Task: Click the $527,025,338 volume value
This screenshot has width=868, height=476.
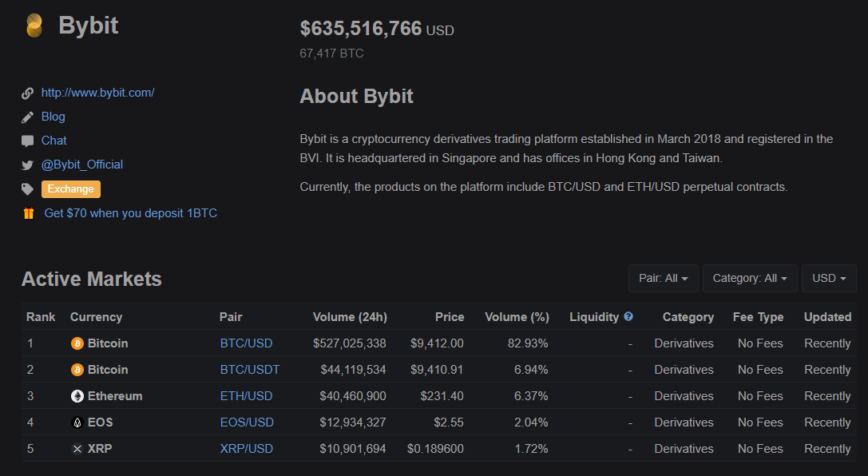Action: point(350,343)
